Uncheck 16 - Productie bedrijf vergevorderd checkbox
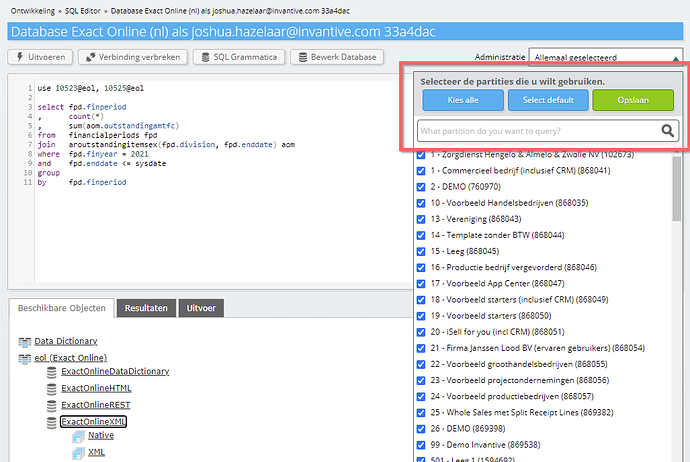Image resolution: width=690 pixels, height=462 pixels. (421, 268)
